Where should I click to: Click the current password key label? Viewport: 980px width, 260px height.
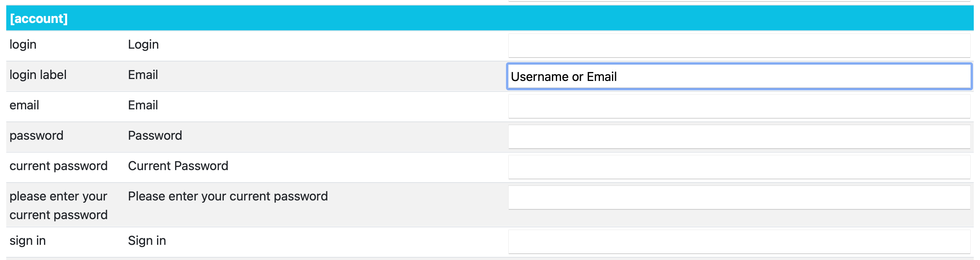click(58, 166)
